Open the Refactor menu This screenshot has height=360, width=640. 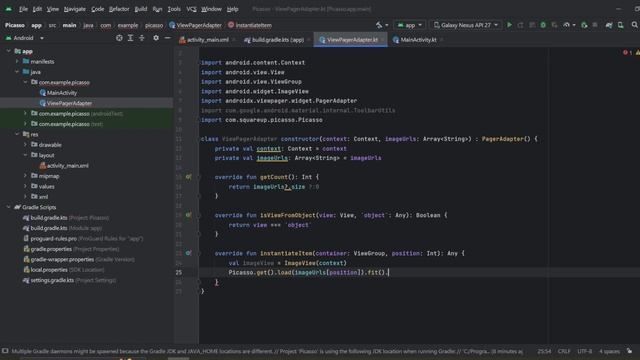(x=119, y=9)
